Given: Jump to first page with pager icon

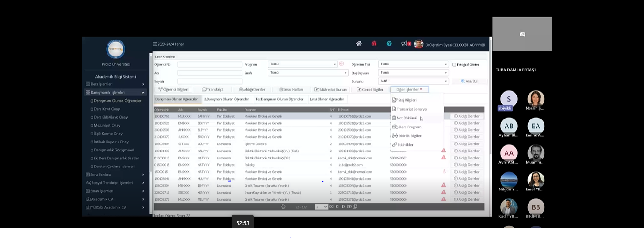Looking at the screenshot, I should [331, 206].
